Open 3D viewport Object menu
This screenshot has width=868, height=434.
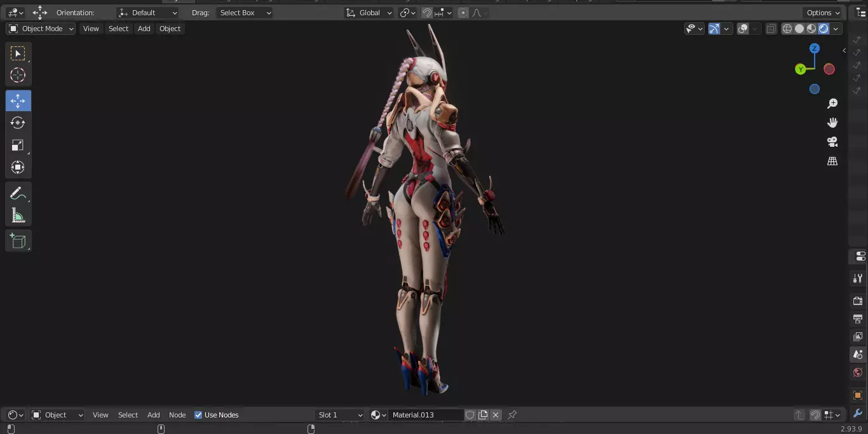tap(170, 29)
